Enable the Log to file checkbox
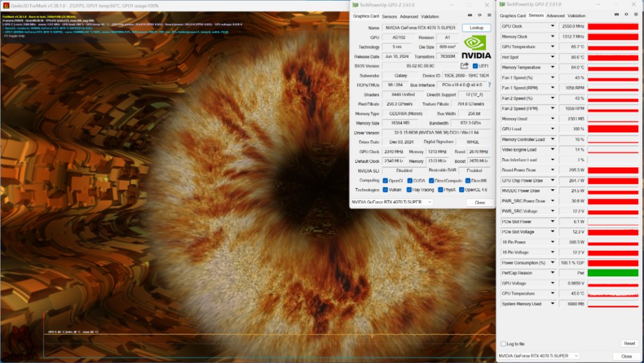 pos(503,344)
